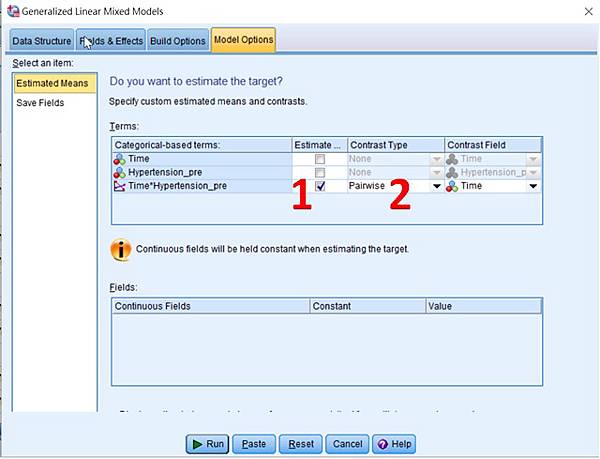Select the Time*Hypertension_pre term row text
600x459 pixels.
pos(178,186)
